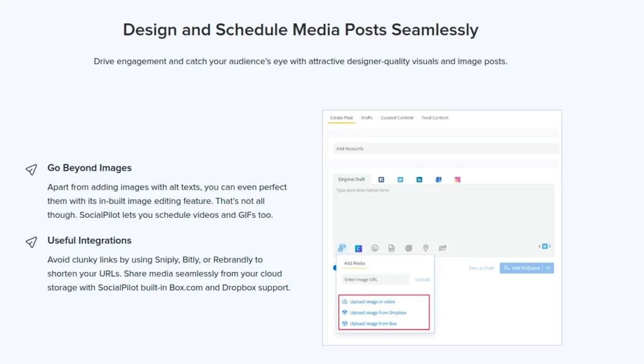Image resolution: width=644 pixels, height=364 pixels.
Task: Open the Add Media icon
Action: pyautogui.click(x=341, y=248)
